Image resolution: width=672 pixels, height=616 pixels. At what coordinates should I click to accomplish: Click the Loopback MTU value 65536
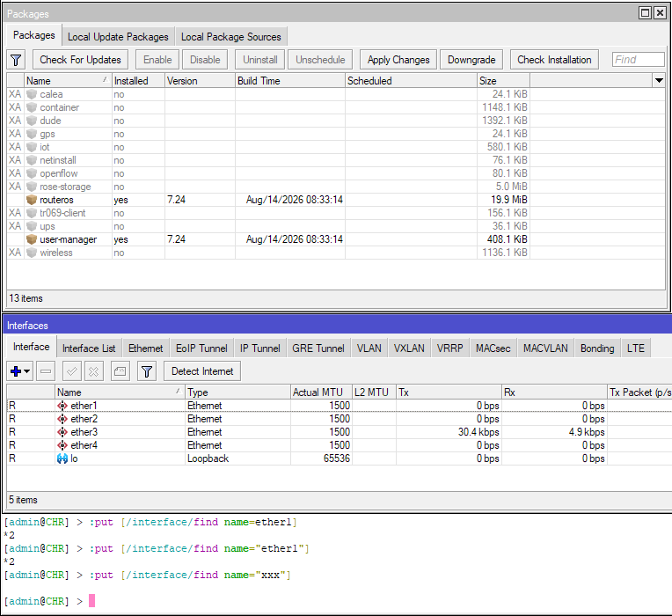point(336,458)
